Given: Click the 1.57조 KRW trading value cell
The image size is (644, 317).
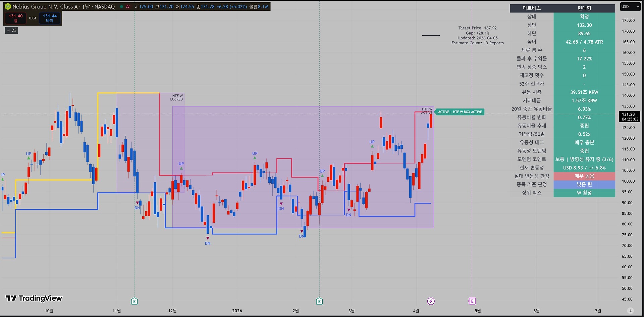Looking at the screenshot, I should tap(584, 100).
